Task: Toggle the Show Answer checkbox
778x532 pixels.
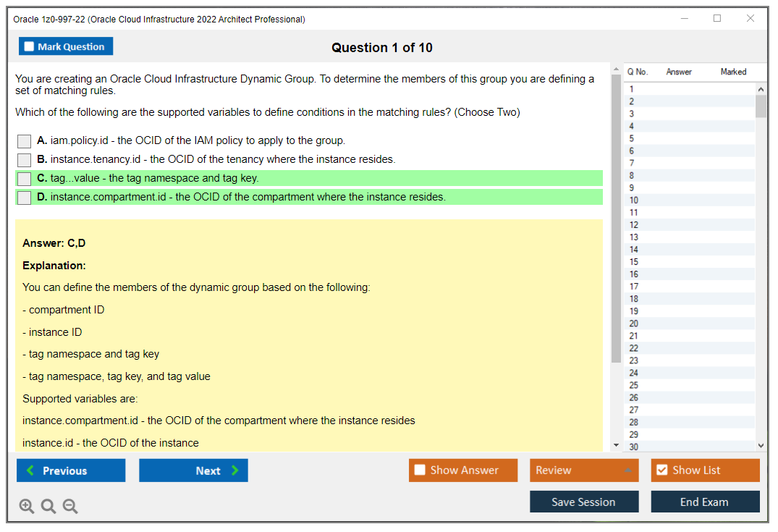Action: [420, 470]
